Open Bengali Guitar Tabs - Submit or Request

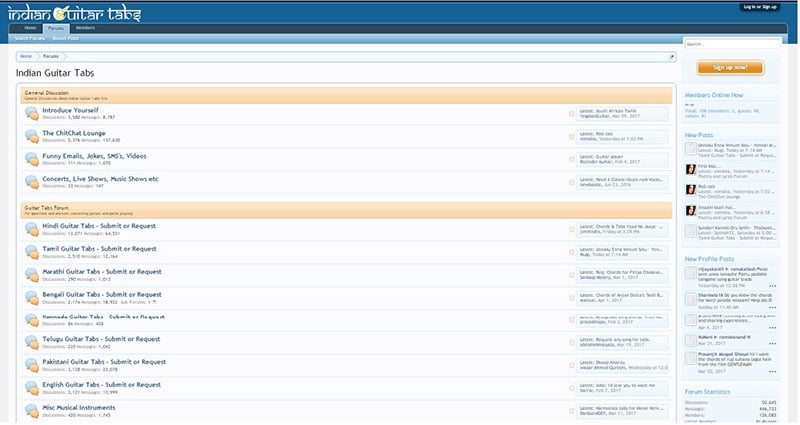coord(102,295)
